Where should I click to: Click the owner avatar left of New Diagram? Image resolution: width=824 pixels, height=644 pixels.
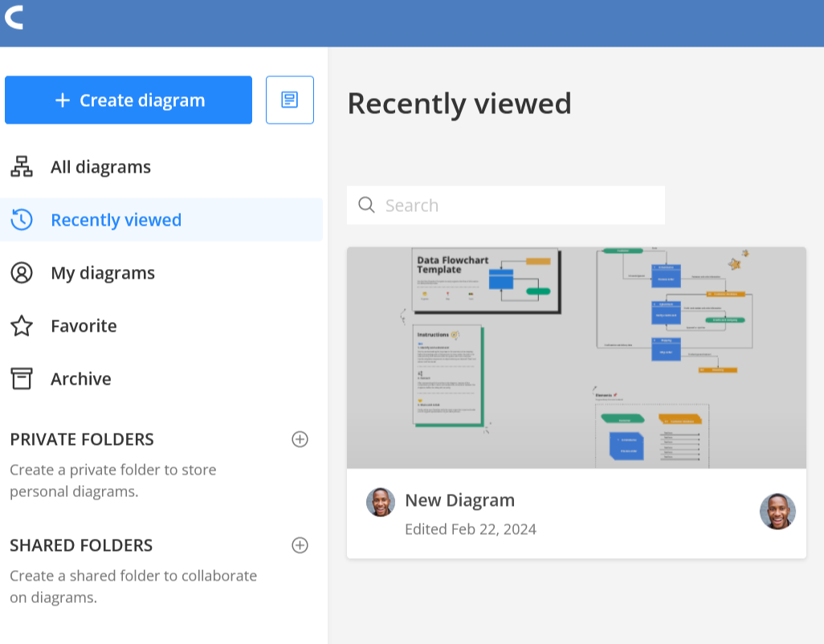[381, 503]
